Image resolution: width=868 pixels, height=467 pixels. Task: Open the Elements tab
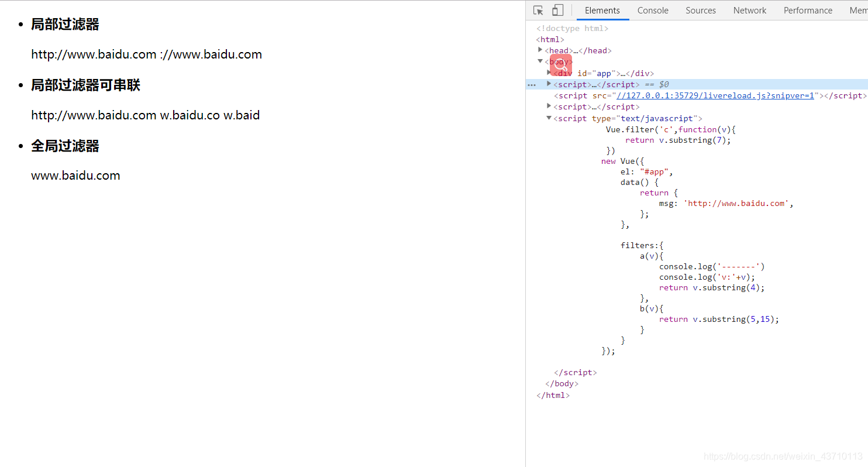(602, 11)
